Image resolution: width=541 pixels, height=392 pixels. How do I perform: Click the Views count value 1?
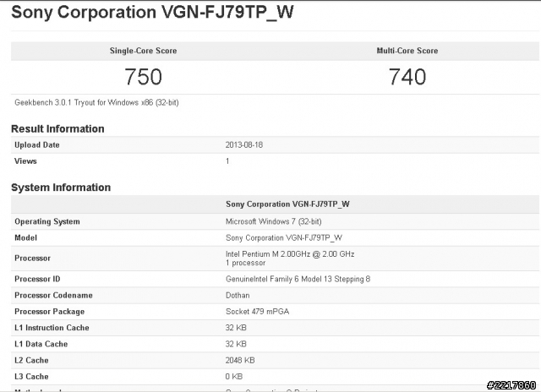[x=227, y=161]
